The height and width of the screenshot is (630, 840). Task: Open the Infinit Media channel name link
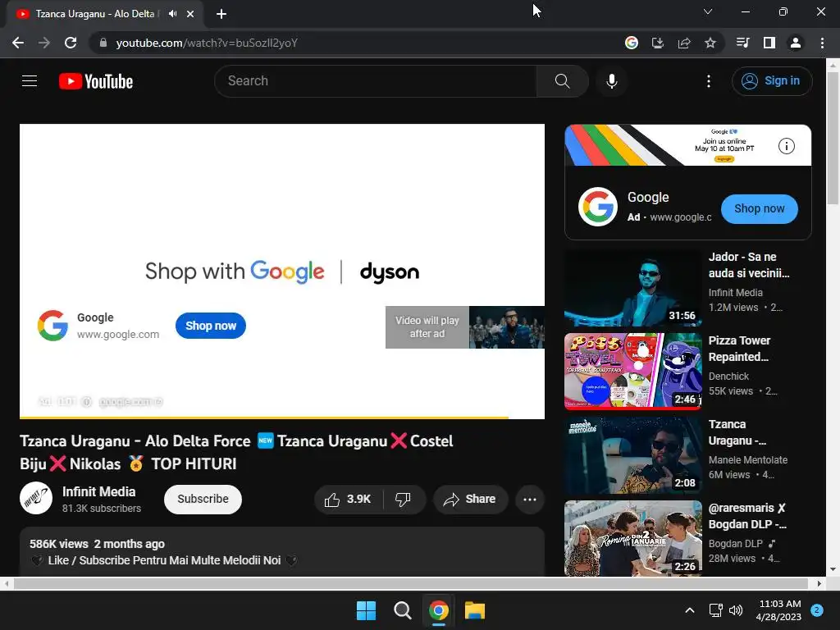pos(99,492)
